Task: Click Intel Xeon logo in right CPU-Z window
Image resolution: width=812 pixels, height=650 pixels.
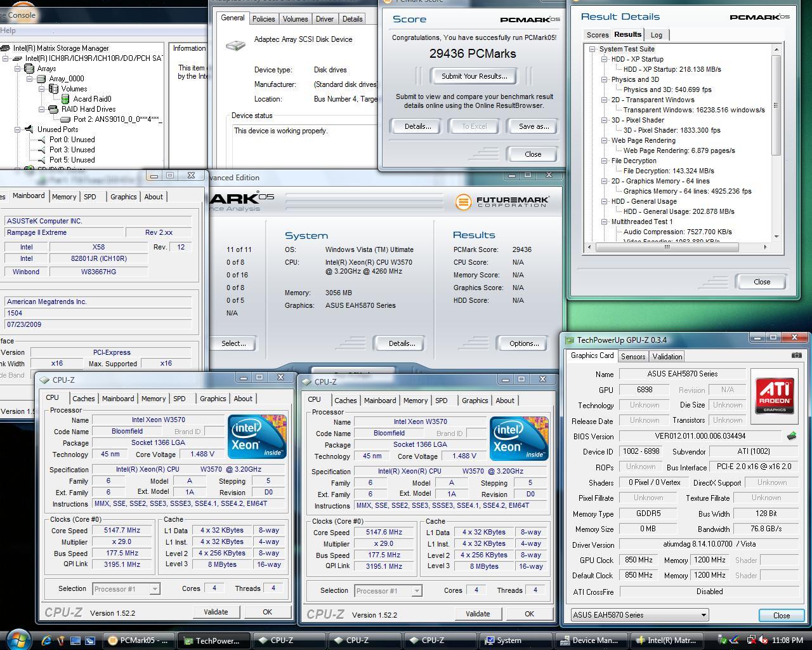Action: point(519,438)
